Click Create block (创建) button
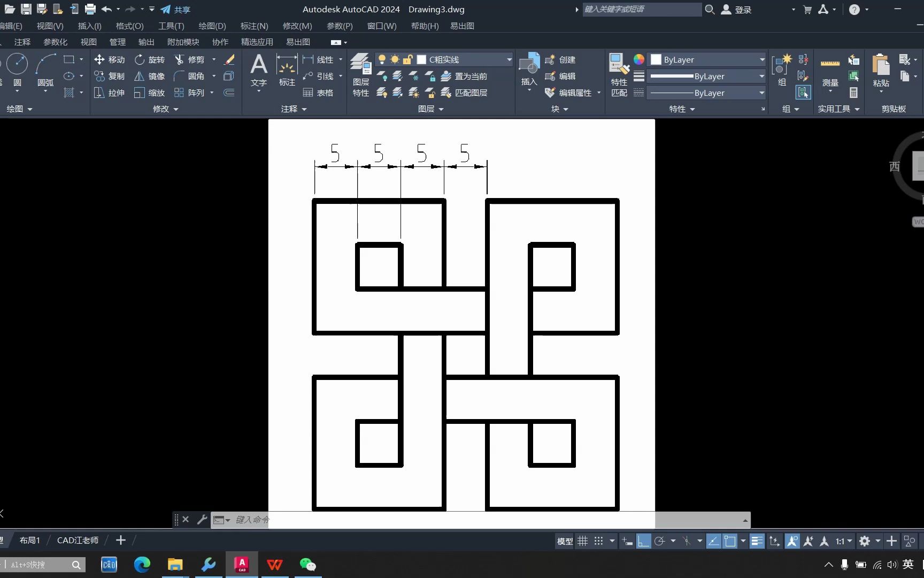924x578 pixels. coord(560,59)
